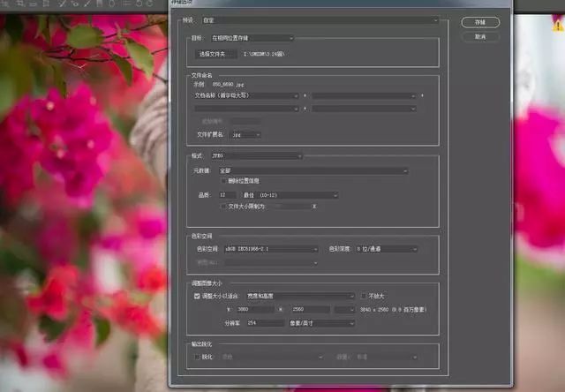Viewport: 565px width, 392px height.
Task: Enable the 不放大 checkbox
Action: click(363, 296)
